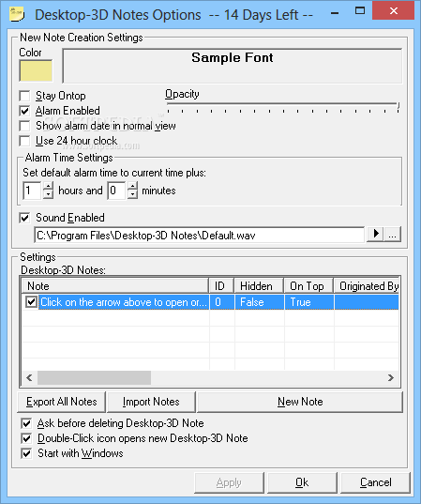Click the sticky note app icon in title bar
The image size is (421, 504).
pos(17,14)
